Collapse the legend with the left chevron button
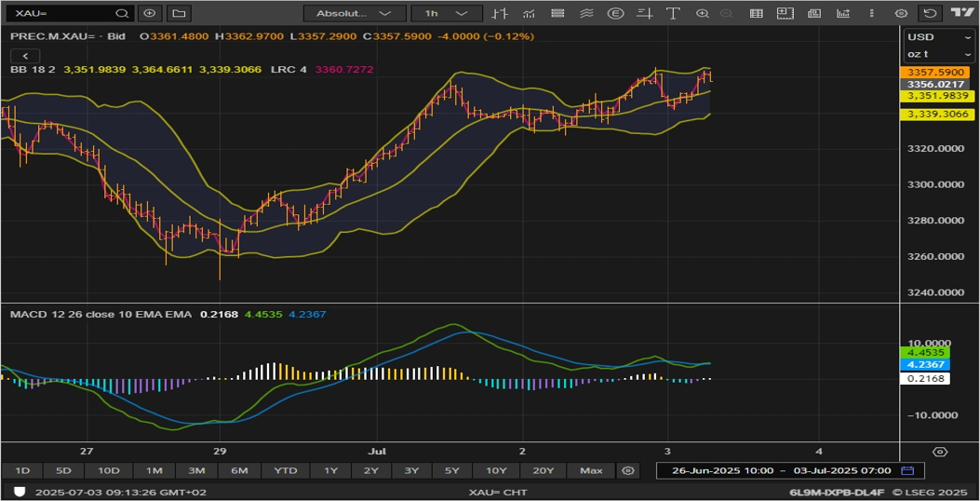This screenshot has height=501, width=980. click(x=26, y=56)
